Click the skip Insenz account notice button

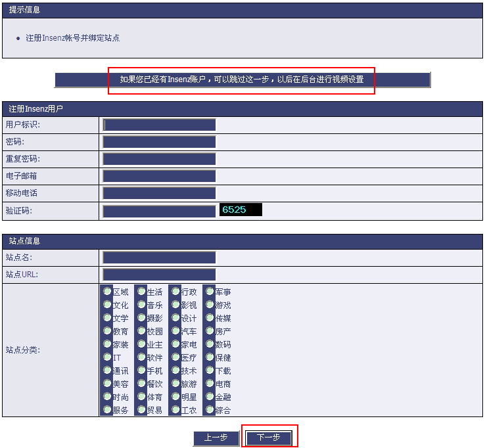tap(242, 79)
